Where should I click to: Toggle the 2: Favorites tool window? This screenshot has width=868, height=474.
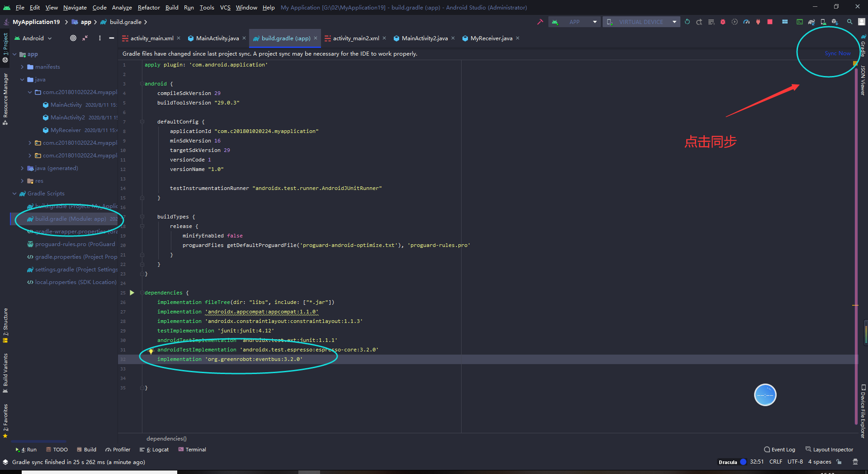point(5,421)
